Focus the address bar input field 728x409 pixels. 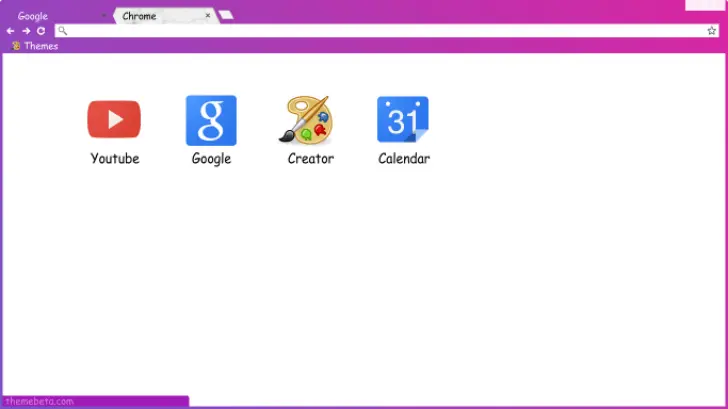(380, 31)
